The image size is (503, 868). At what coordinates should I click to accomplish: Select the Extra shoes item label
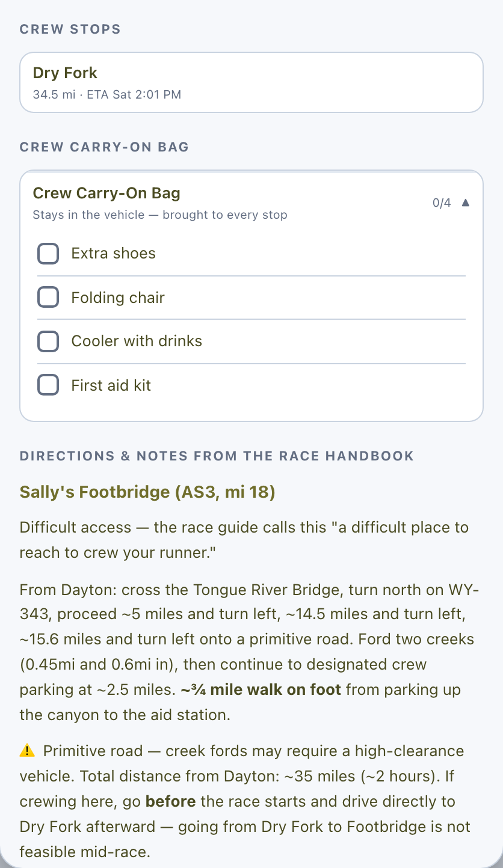click(113, 254)
